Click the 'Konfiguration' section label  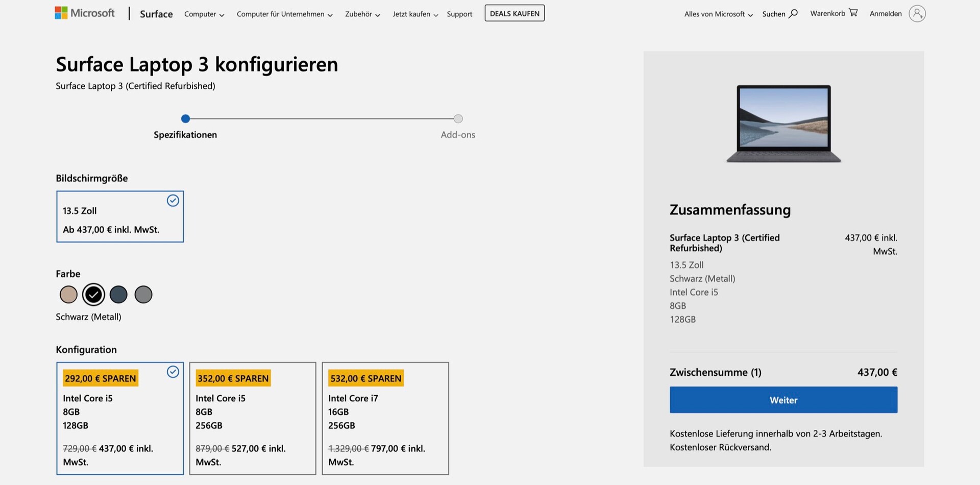click(x=86, y=350)
